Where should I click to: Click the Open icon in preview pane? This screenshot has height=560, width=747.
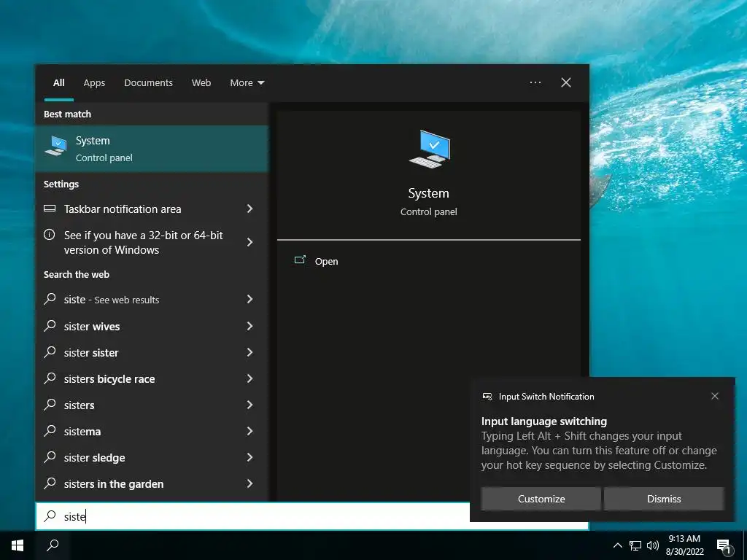pyautogui.click(x=300, y=260)
